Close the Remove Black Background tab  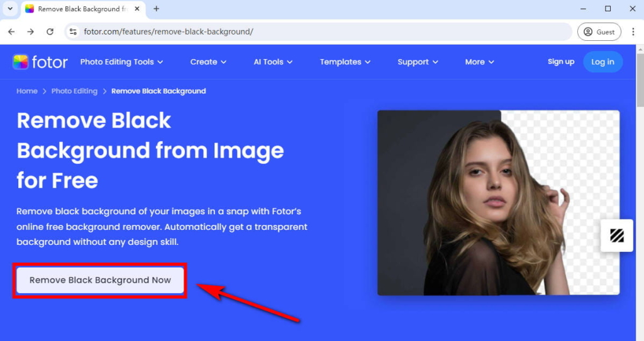tap(137, 9)
